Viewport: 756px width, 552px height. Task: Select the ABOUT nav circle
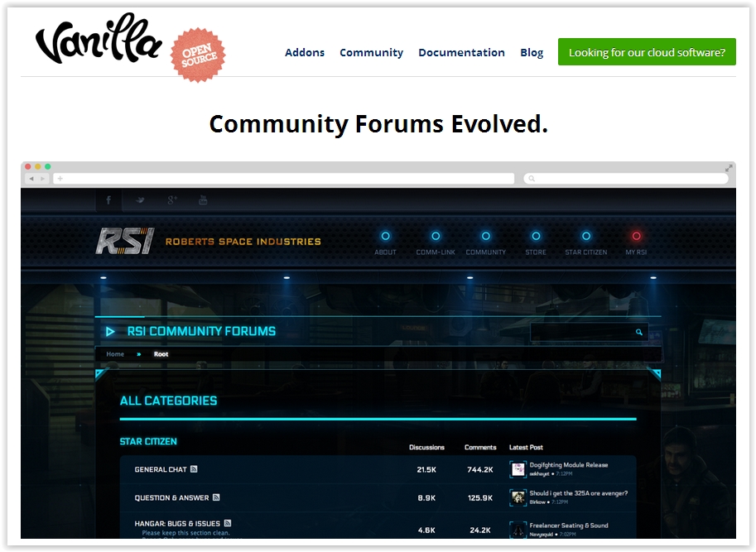coord(385,236)
